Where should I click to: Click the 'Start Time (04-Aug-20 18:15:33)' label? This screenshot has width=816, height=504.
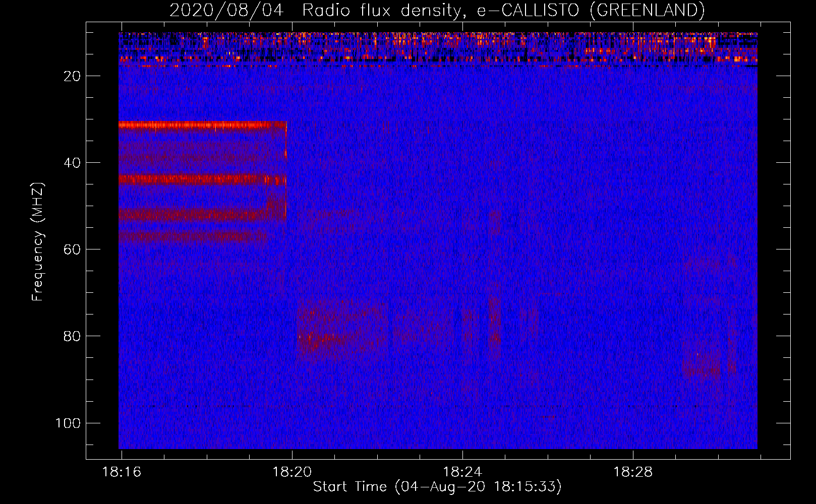(x=437, y=487)
